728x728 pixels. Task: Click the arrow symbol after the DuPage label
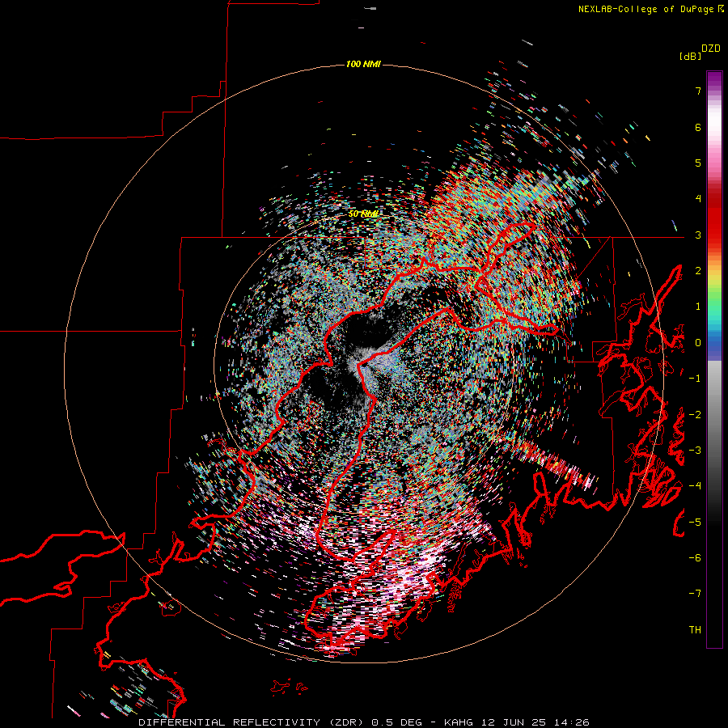(x=721, y=8)
